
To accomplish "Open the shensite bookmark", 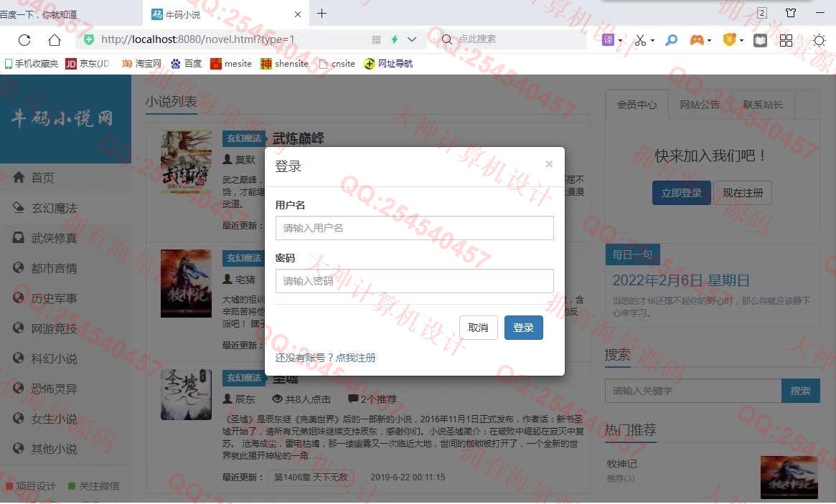I will (284, 63).
